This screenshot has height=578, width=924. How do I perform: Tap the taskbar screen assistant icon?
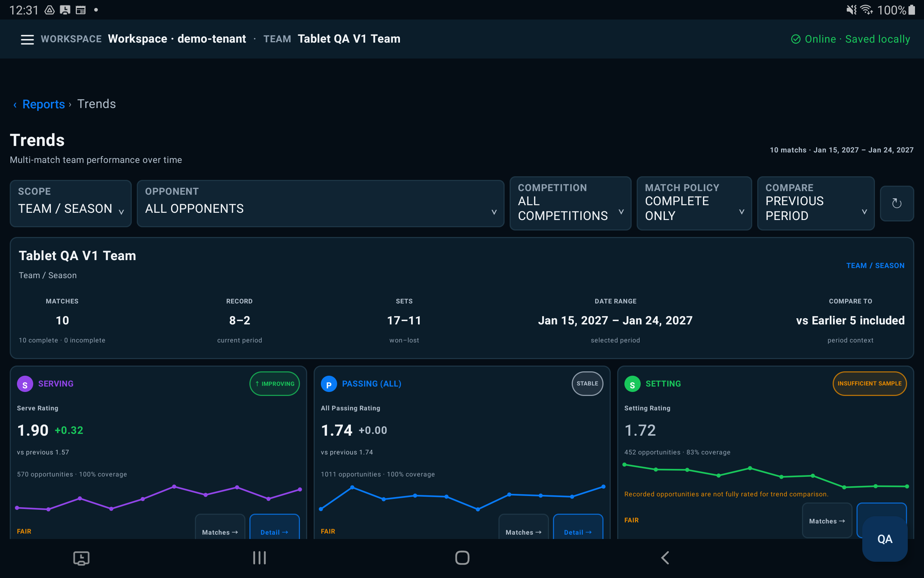click(x=81, y=558)
